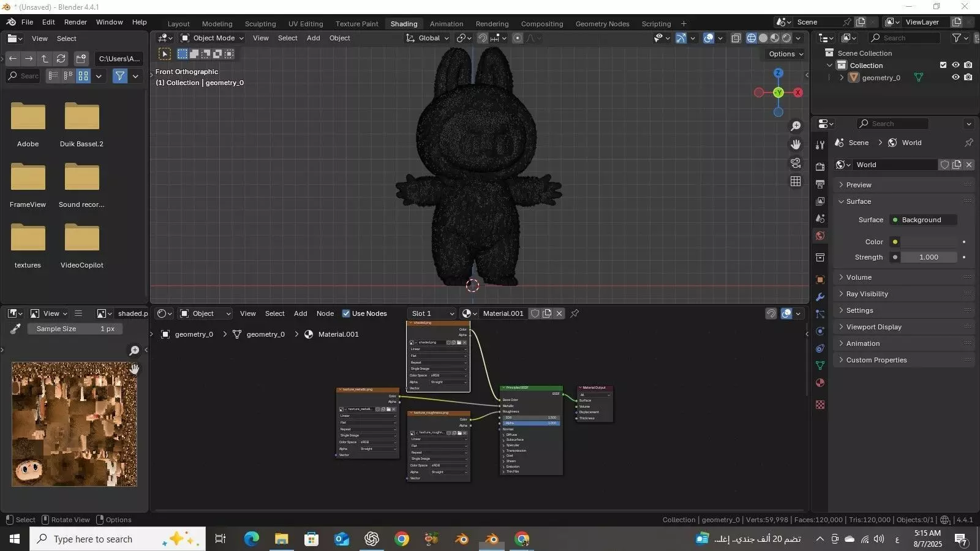
Task: Click the World color swatch field
Action: 929,242
